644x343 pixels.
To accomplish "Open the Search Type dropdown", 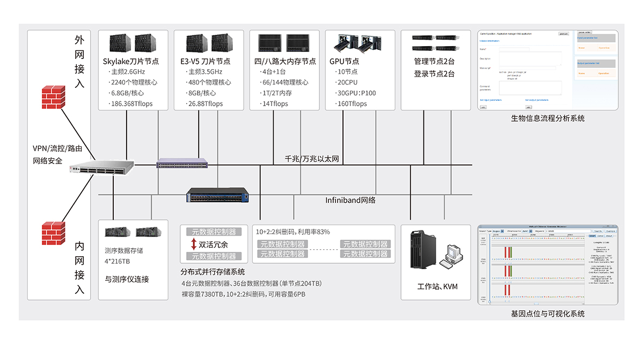I will pos(500,231).
